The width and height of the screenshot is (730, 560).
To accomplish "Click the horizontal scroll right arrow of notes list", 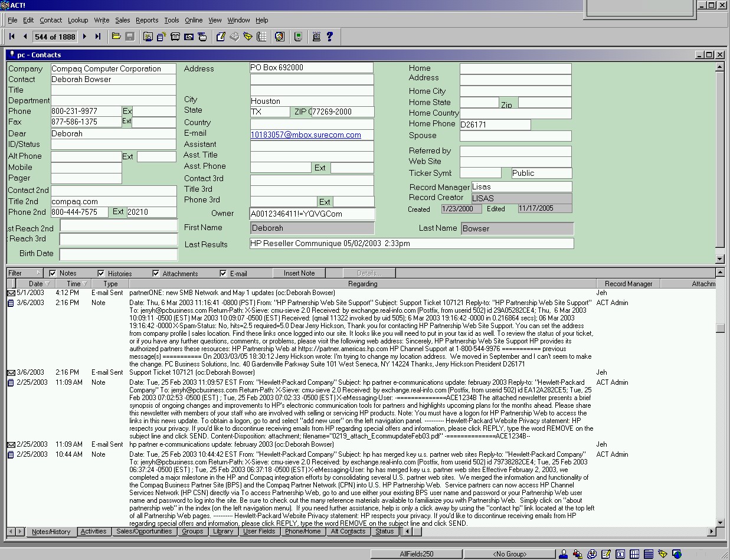I will pyautogui.click(x=711, y=532).
